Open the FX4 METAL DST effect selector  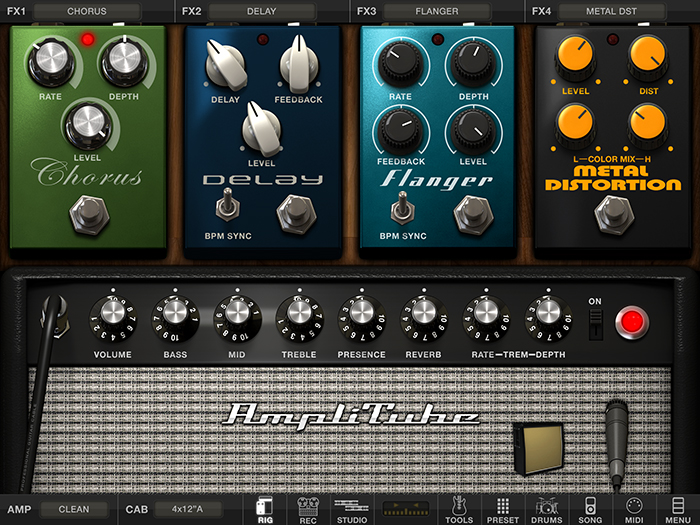point(612,11)
